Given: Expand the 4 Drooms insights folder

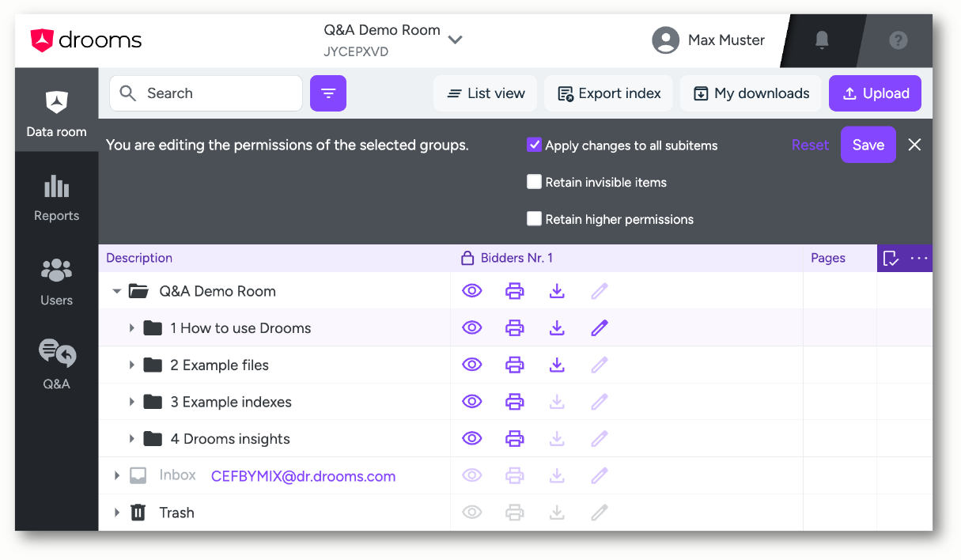Looking at the screenshot, I should coord(131,438).
